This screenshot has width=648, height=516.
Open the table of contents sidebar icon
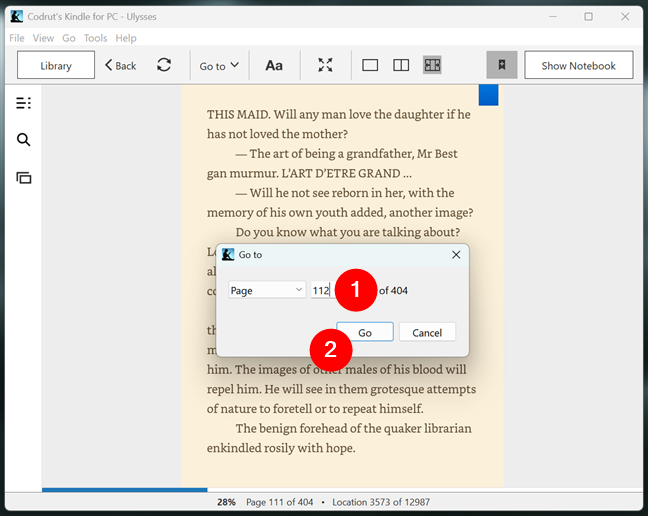point(23,103)
